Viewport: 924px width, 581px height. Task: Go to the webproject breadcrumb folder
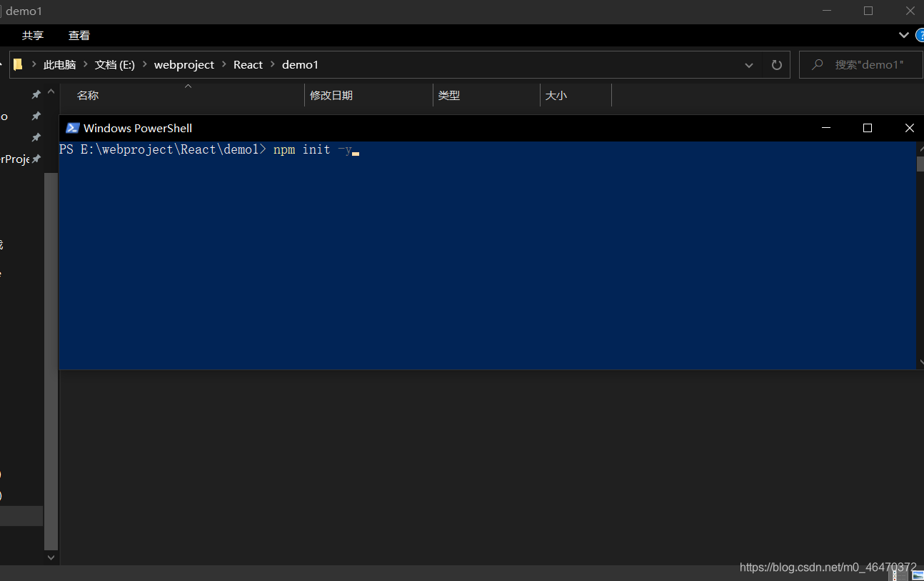[184, 64]
